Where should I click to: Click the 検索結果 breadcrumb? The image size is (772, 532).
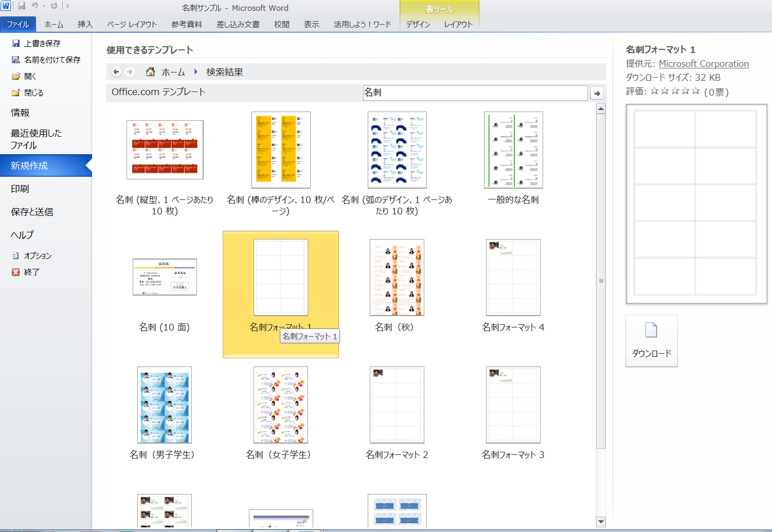[x=225, y=72]
